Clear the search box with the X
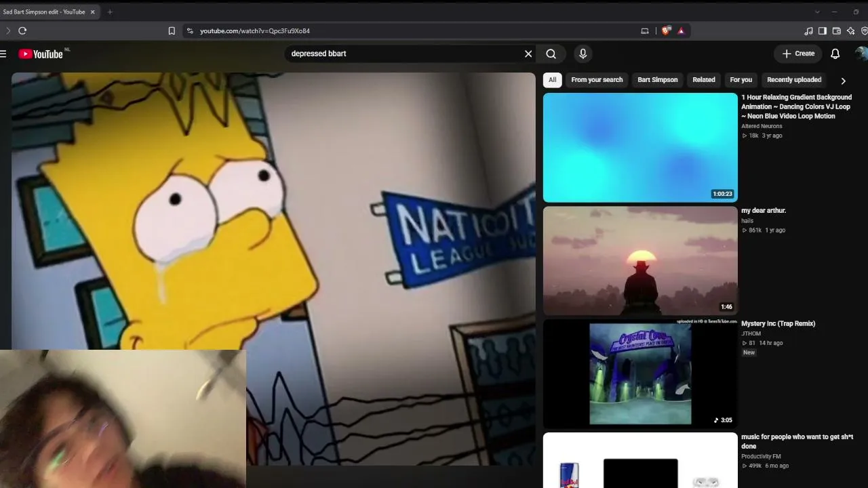Screen dimensions: 868x488 (528, 54)
